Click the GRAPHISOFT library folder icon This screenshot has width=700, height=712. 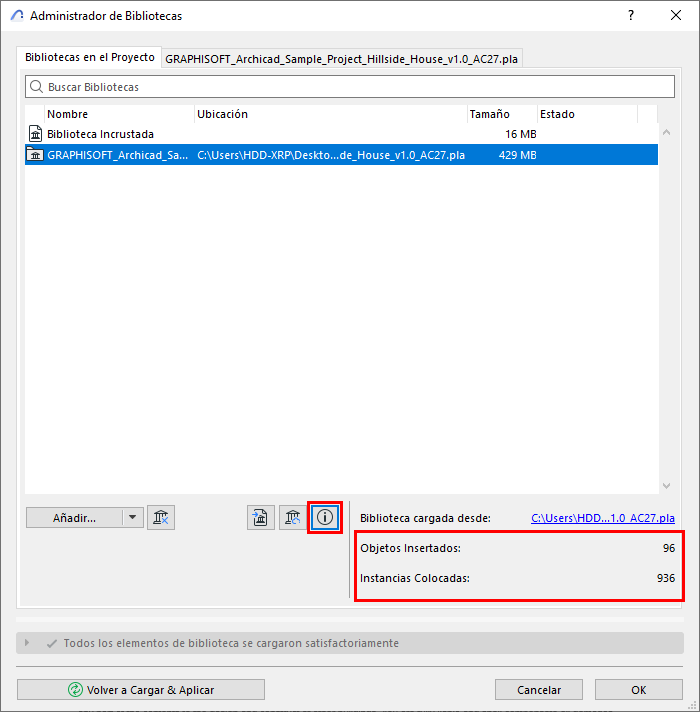tap(35, 154)
